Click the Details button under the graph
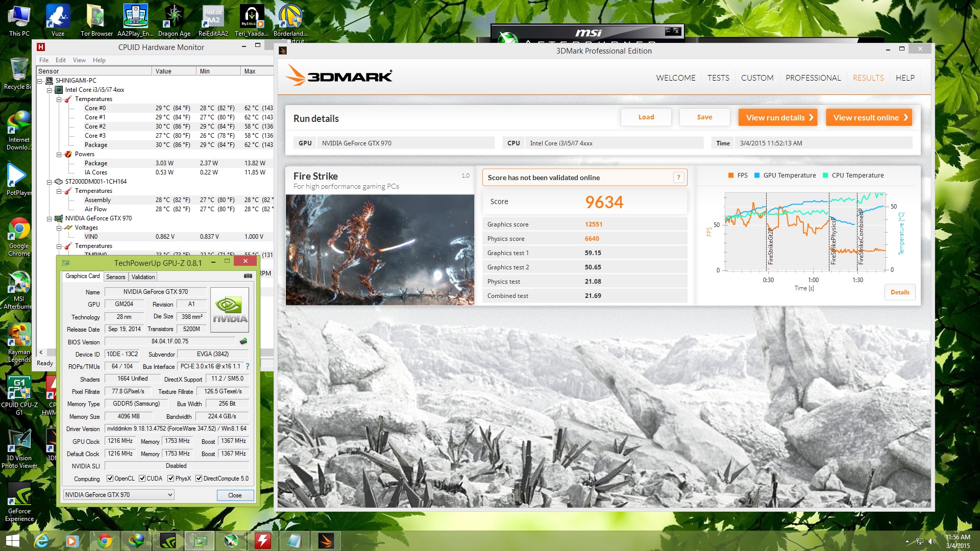 tap(900, 292)
